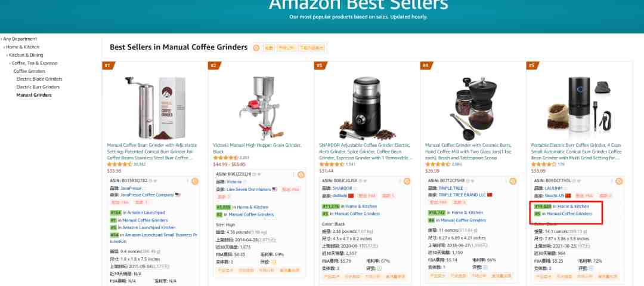Click orange round icon in Victoria product card

(x=301, y=174)
